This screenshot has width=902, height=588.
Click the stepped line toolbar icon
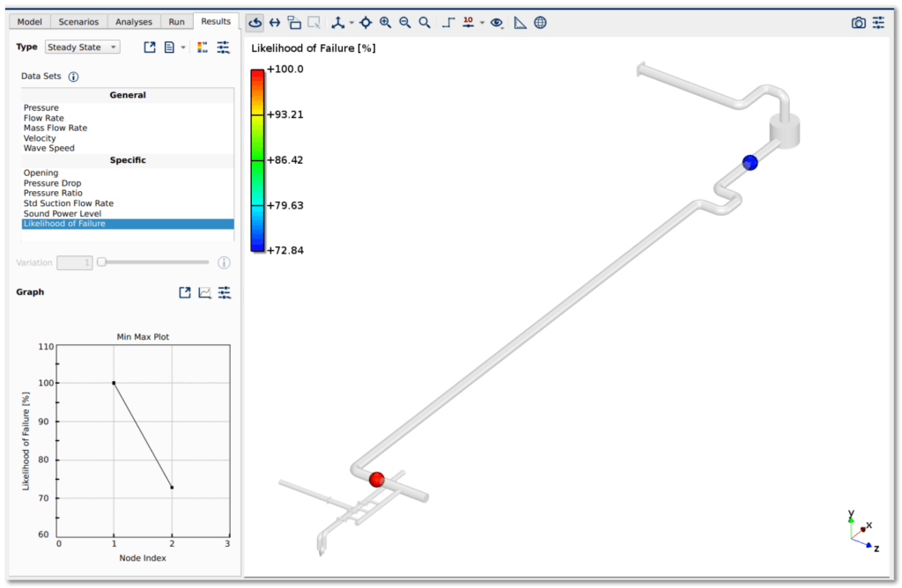tap(448, 23)
